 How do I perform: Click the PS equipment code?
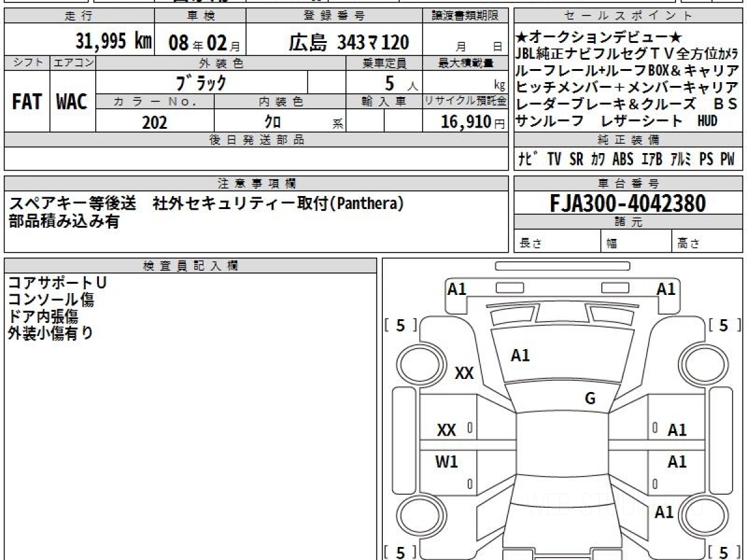pos(706,159)
